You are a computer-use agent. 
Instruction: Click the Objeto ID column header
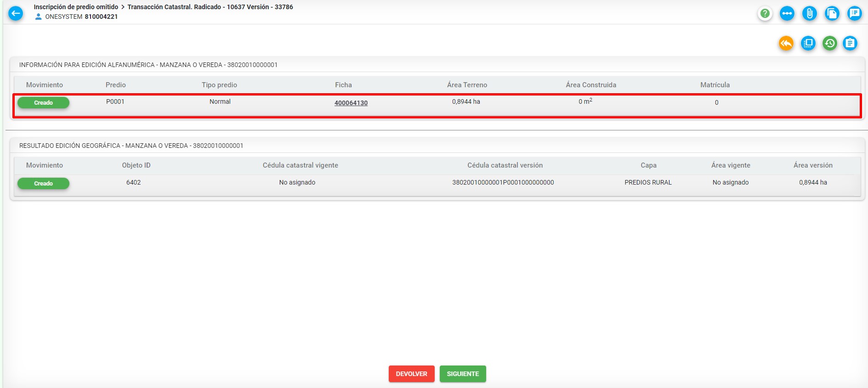click(136, 165)
